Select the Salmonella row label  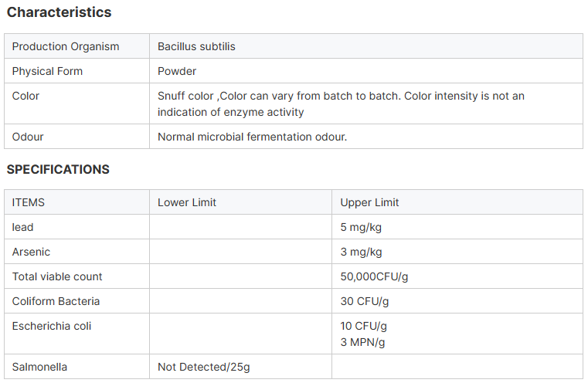tap(39, 367)
